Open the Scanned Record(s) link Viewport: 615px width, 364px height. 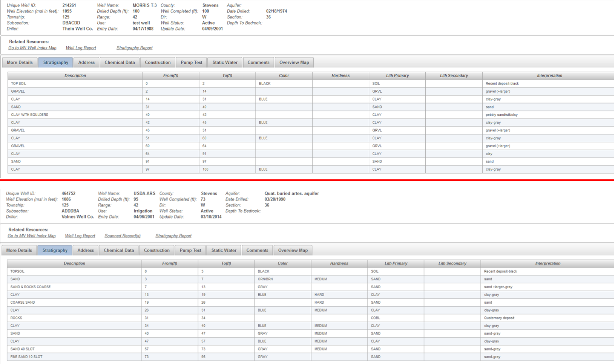pos(123,236)
